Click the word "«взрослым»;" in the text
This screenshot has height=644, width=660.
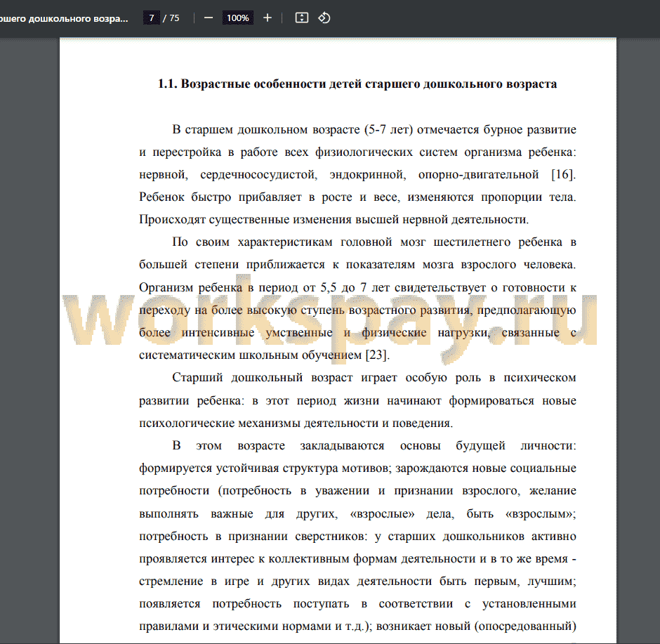541,513
